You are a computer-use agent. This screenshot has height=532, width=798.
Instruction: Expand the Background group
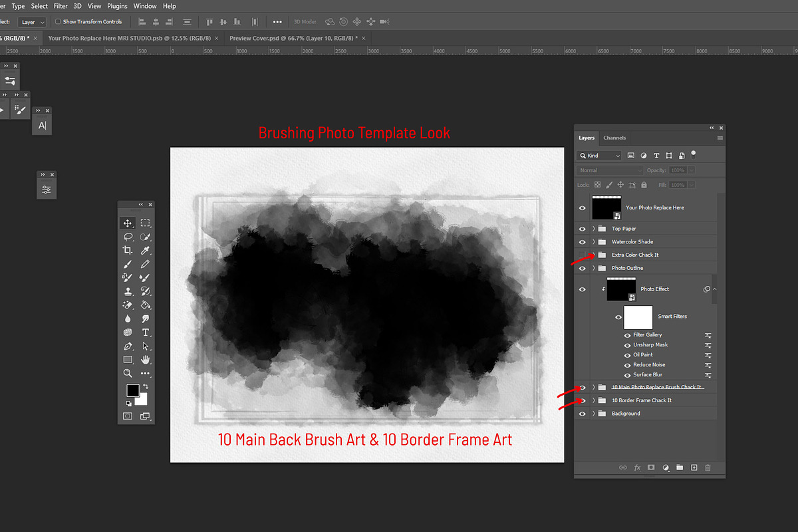pyautogui.click(x=594, y=414)
